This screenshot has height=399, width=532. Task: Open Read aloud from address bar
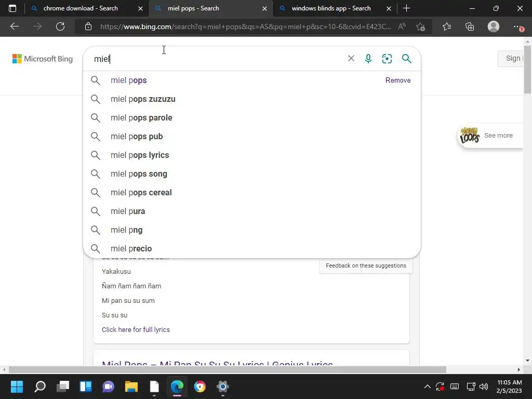(x=402, y=26)
